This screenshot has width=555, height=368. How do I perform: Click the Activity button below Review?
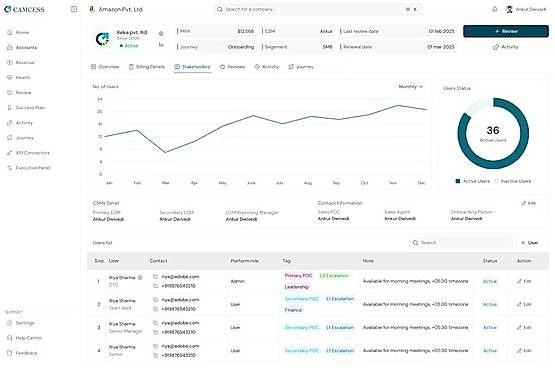click(506, 47)
